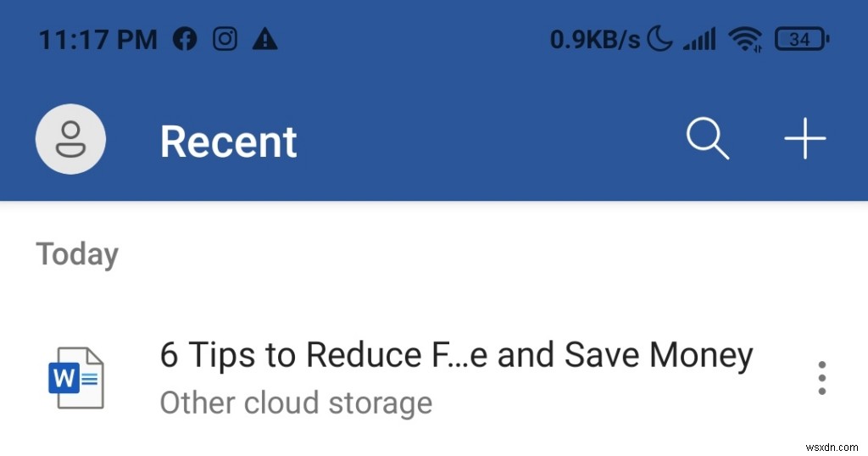Tap the Facebook notification icon

tap(184, 39)
